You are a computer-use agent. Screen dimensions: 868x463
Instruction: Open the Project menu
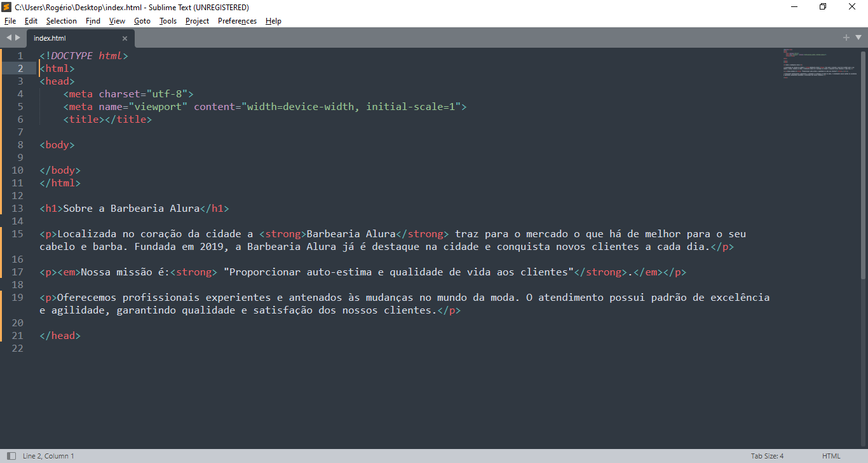[197, 21]
